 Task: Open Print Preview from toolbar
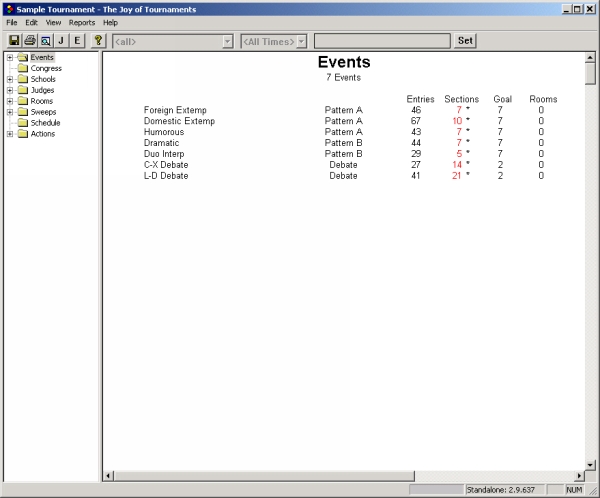pyautogui.click(x=45, y=41)
